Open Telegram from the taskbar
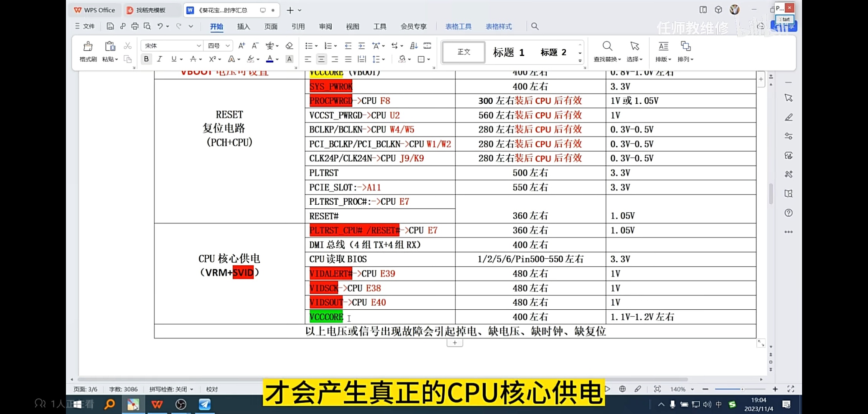Viewport: 868px width, 414px height. coord(204,404)
